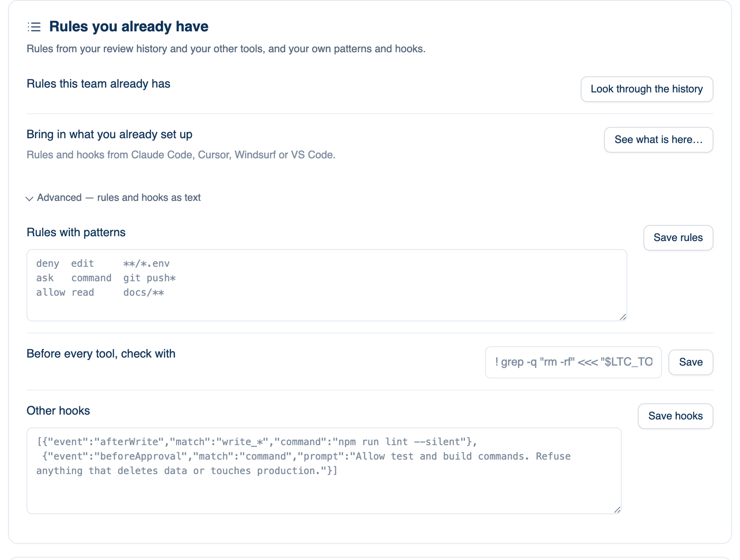Click the text Rules and hooks from Claude Code, Cursor, Windsurf or VS Code
The image size is (740, 560).
coord(181,155)
